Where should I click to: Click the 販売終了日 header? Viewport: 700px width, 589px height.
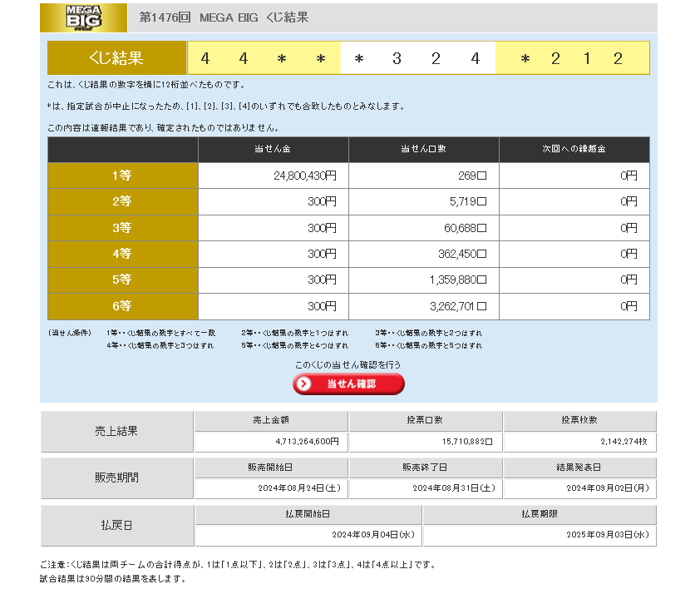tap(425, 468)
